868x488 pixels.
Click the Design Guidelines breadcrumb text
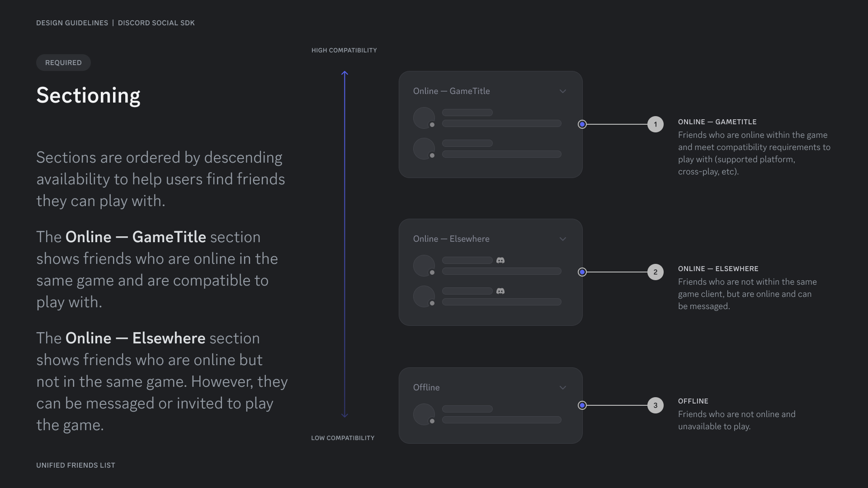click(72, 23)
